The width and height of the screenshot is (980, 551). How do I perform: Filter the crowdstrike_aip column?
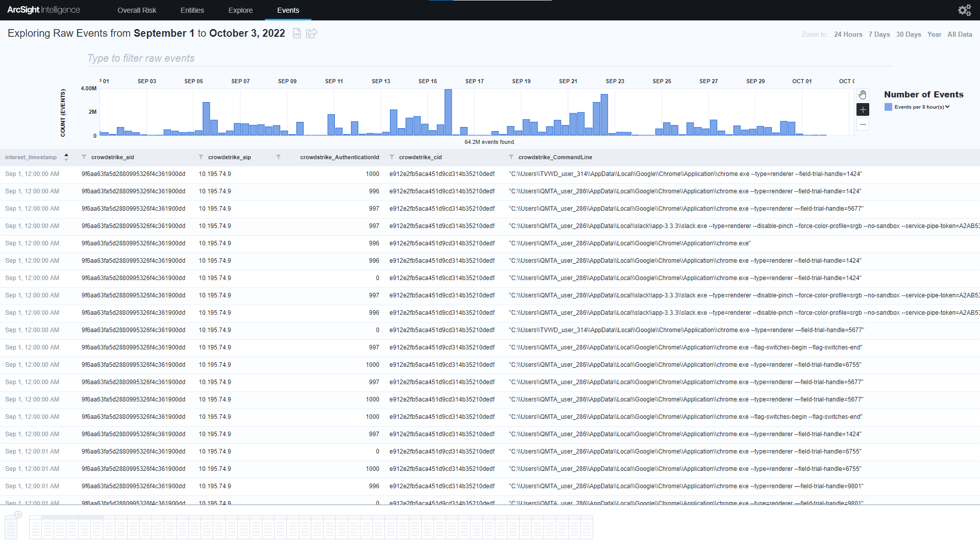pyautogui.click(x=201, y=157)
